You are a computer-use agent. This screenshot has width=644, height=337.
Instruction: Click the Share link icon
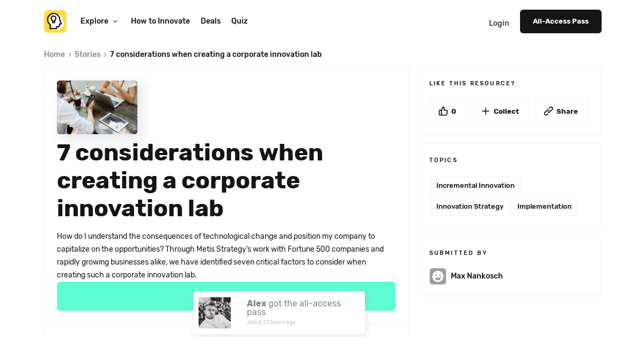(x=548, y=111)
